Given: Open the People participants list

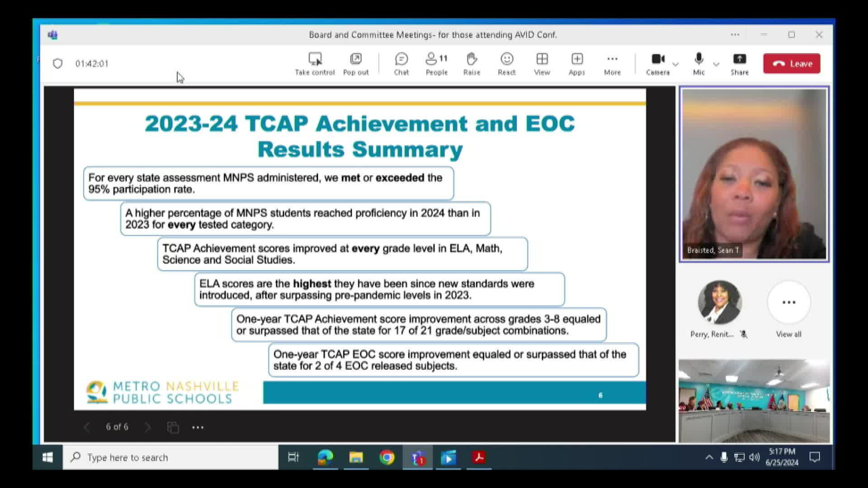Looking at the screenshot, I should [436, 64].
